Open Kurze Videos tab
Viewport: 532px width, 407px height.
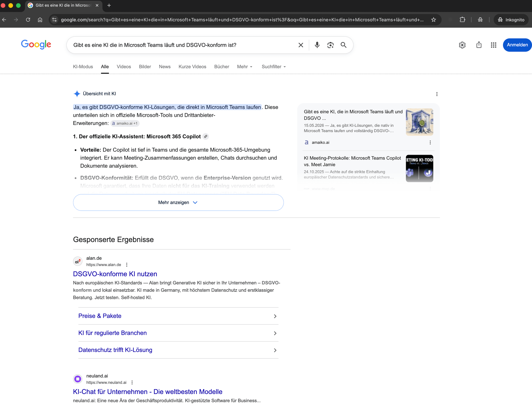point(192,67)
